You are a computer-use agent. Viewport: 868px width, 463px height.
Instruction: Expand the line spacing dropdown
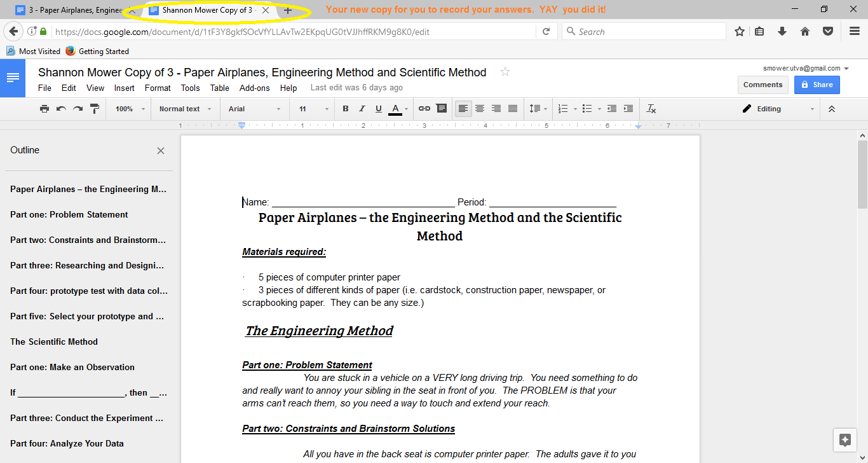pos(538,109)
